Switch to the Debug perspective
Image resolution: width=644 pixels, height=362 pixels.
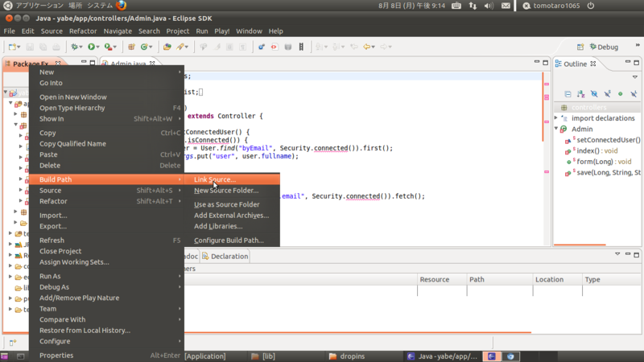(x=604, y=47)
